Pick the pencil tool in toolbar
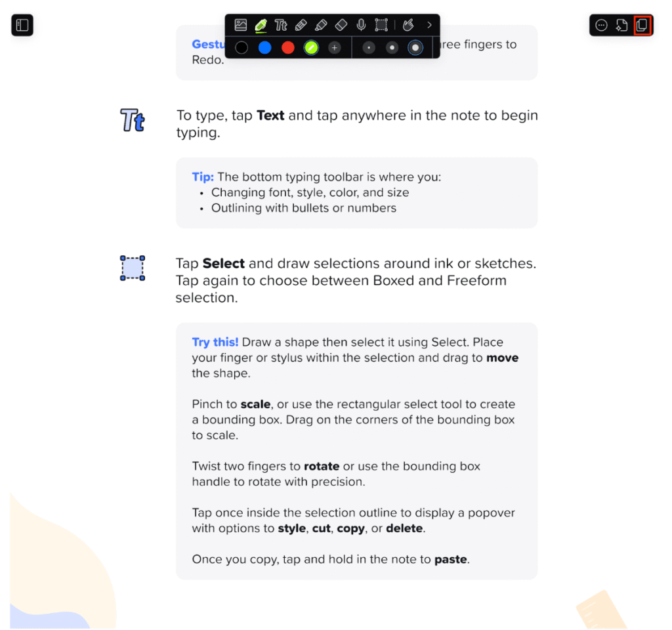This screenshot has height=630, width=672. pyautogui.click(x=301, y=25)
